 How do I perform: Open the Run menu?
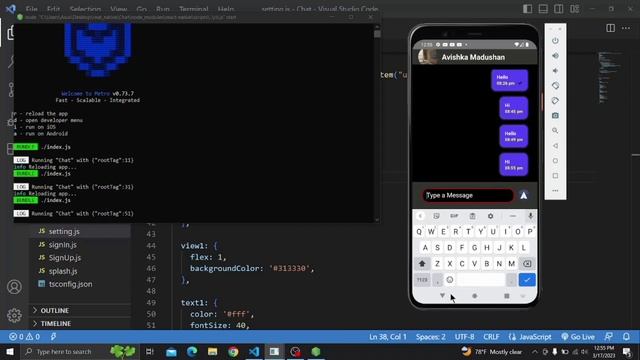tap(162, 9)
